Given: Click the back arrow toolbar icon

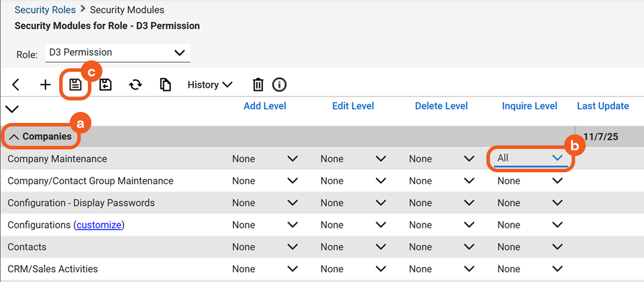Looking at the screenshot, I should (16, 85).
